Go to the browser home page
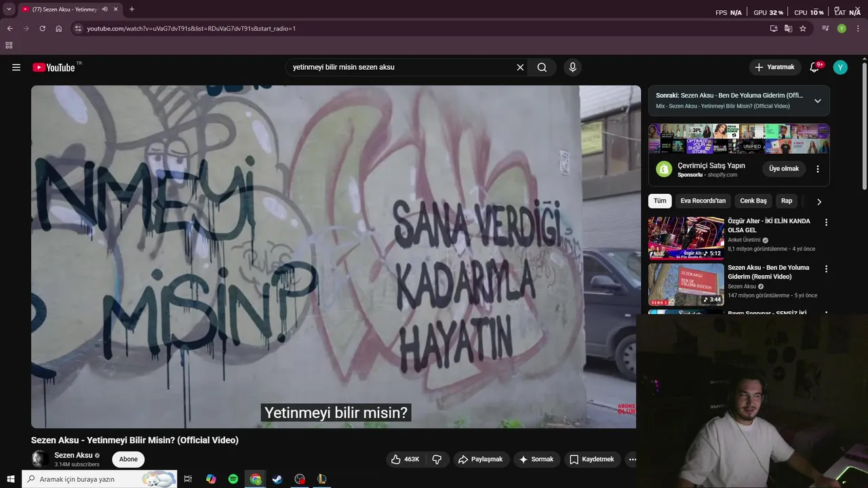This screenshot has width=868, height=488. click(58, 28)
